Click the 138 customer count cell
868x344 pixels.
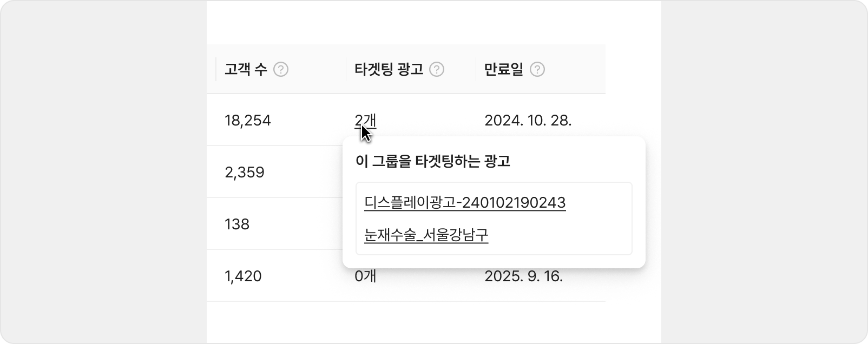pyautogui.click(x=237, y=224)
